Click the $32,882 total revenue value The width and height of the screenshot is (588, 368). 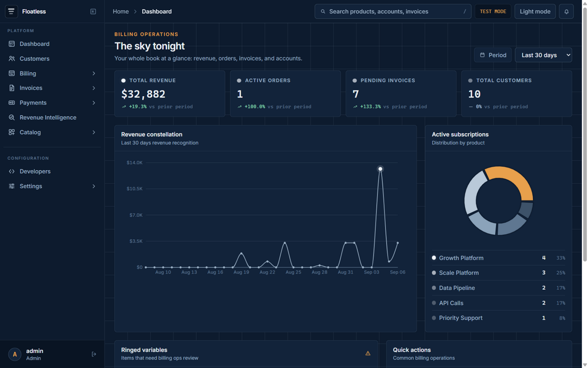pos(143,94)
